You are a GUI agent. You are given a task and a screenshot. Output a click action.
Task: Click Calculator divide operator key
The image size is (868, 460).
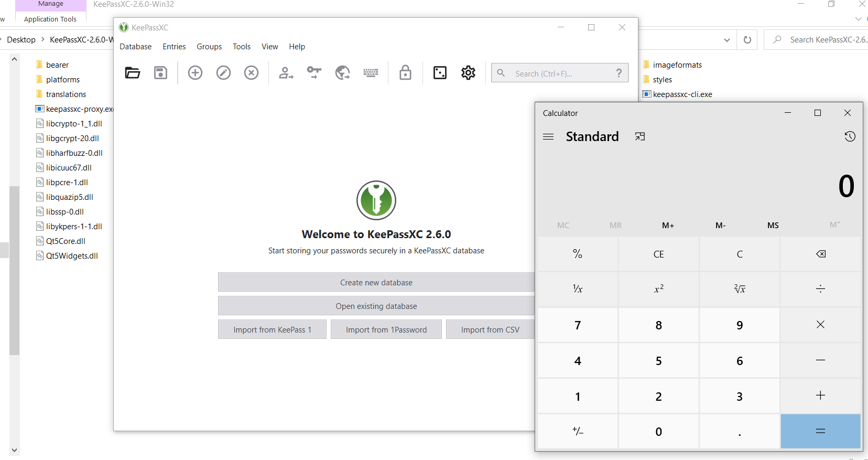(x=820, y=289)
